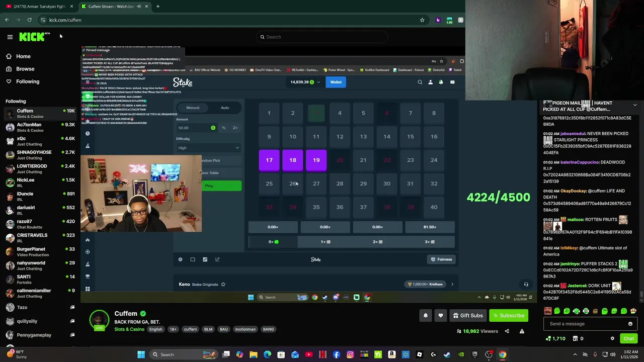This screenshot has height=362, width=644.
Task: Click the Wallet button in Stake
Action: pyautogui.click(x=336, y=82)
